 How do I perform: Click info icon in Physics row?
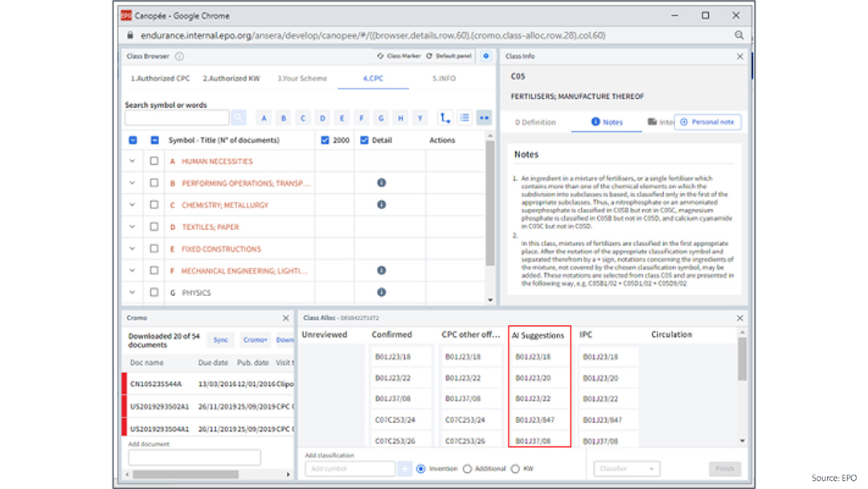click(x=381, y=293)
